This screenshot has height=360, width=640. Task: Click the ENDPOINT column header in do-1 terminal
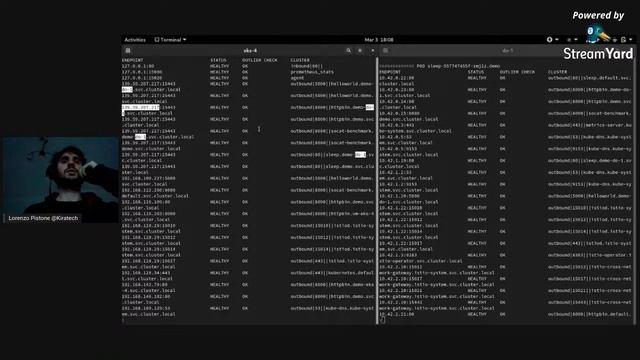pos(390,72)
